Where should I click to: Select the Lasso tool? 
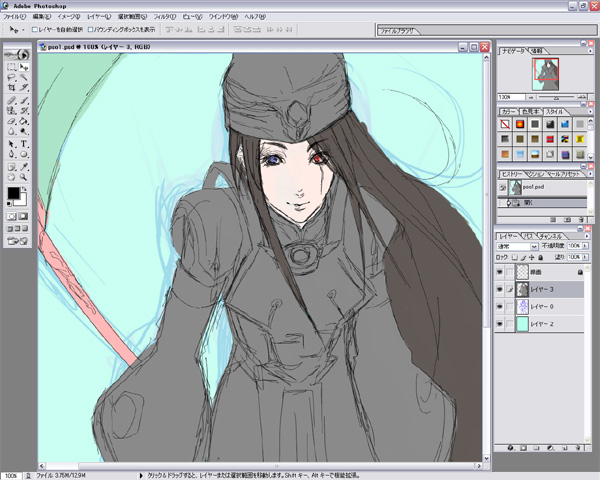[x=11, y=78]
